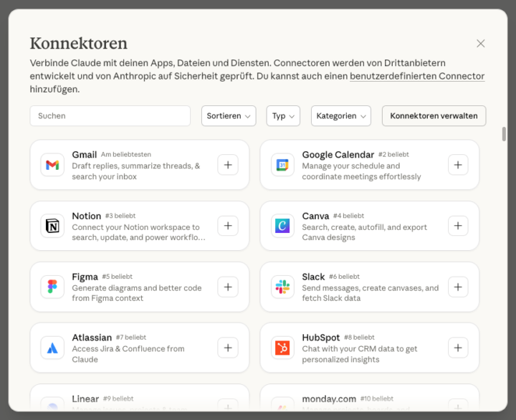Click the Google Calendar card title
The width and height of the screenshot is (516, 420).
click(x=338, y=155)
